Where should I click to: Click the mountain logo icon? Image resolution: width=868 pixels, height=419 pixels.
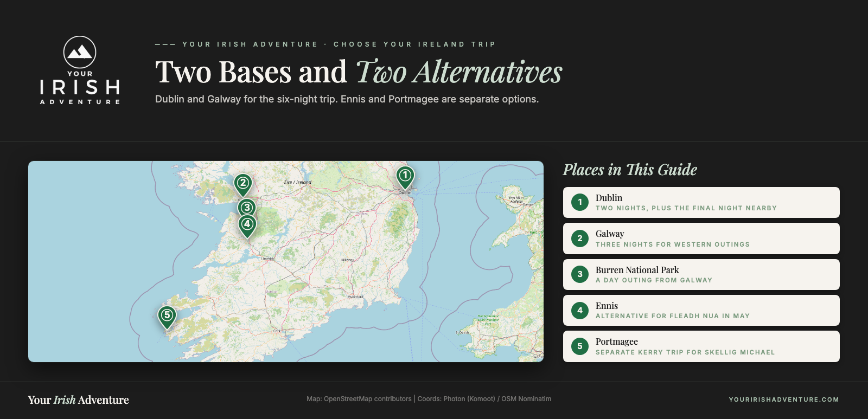click(80, 52)
